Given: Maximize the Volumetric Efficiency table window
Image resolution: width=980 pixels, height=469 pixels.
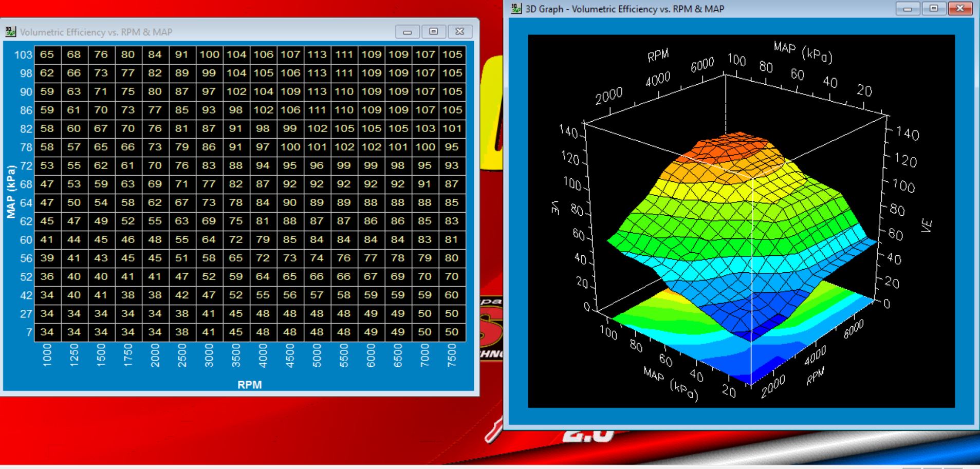Looking at the screenshot, I should point(434,32).
